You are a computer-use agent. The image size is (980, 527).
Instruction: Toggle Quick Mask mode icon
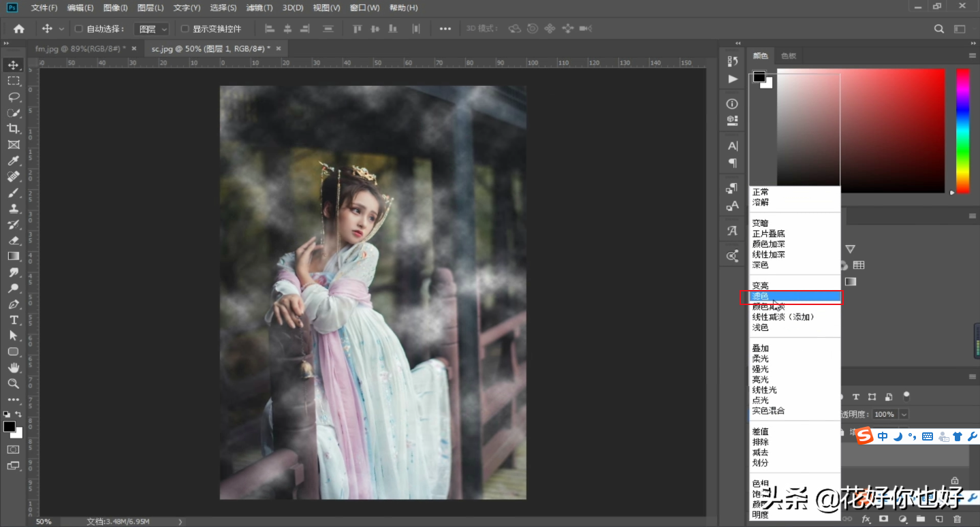[13, 450]
